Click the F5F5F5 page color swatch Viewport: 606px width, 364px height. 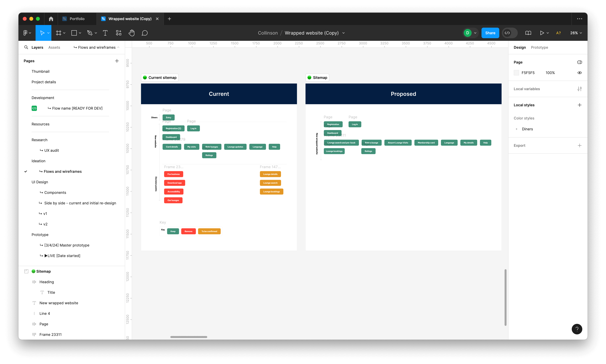[x=516, y=73]
